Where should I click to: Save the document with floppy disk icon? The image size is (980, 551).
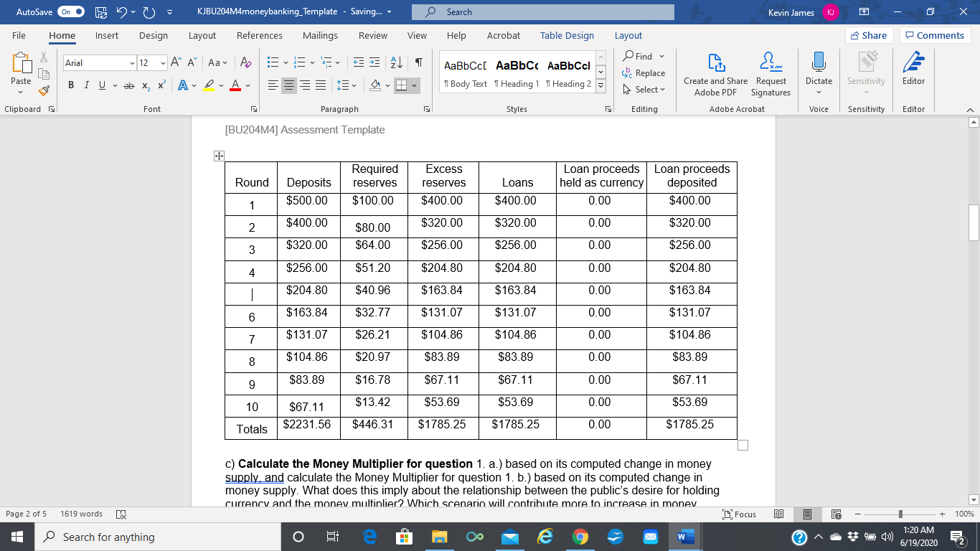click(101, 12)
